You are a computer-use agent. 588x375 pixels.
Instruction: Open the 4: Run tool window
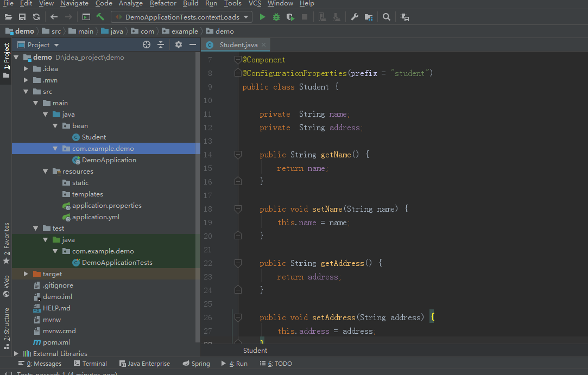(x=235, y=364)
